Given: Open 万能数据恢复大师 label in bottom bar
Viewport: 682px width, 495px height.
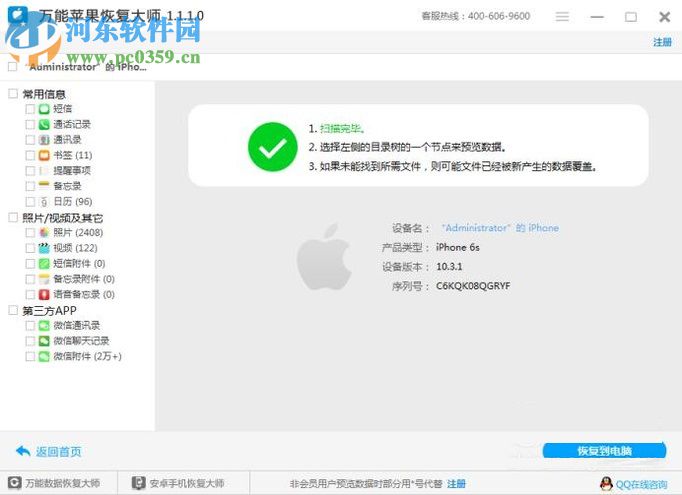Looking at the screenshot, I should coord(63,483).
